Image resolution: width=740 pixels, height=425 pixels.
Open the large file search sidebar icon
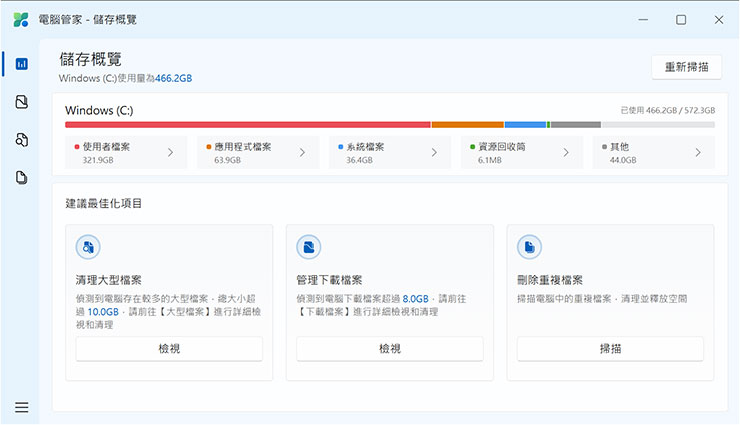21,140
